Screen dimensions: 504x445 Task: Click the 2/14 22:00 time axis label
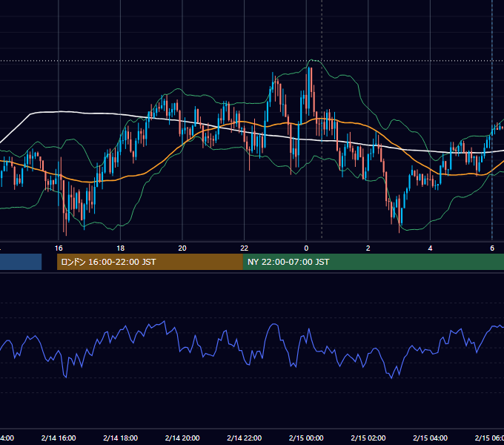[x=245, y=438]
